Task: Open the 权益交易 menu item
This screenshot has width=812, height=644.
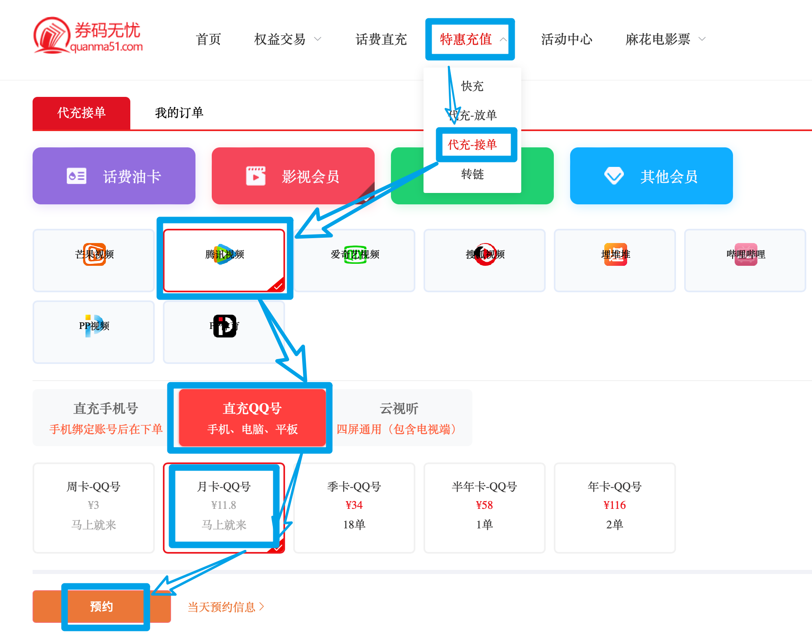Action: (280, 39)
